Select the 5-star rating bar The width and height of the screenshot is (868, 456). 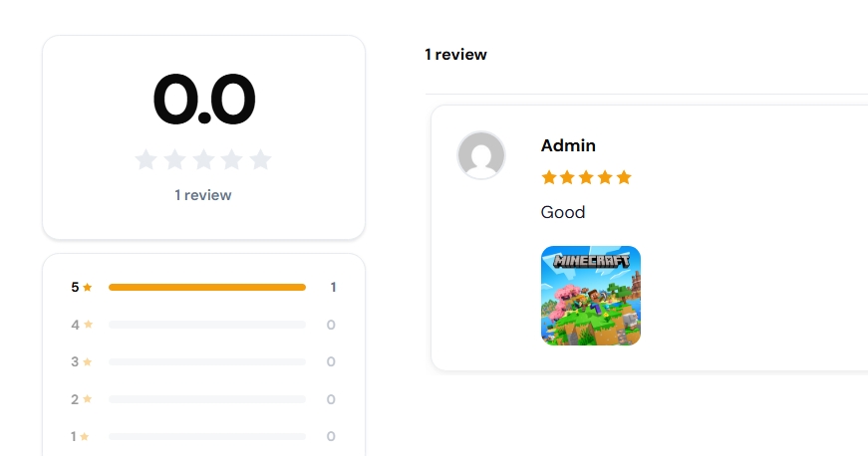pos(206,288)
